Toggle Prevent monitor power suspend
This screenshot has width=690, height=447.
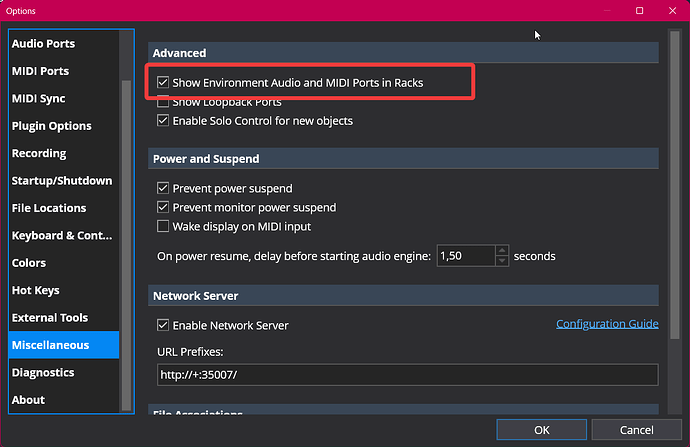163,207
